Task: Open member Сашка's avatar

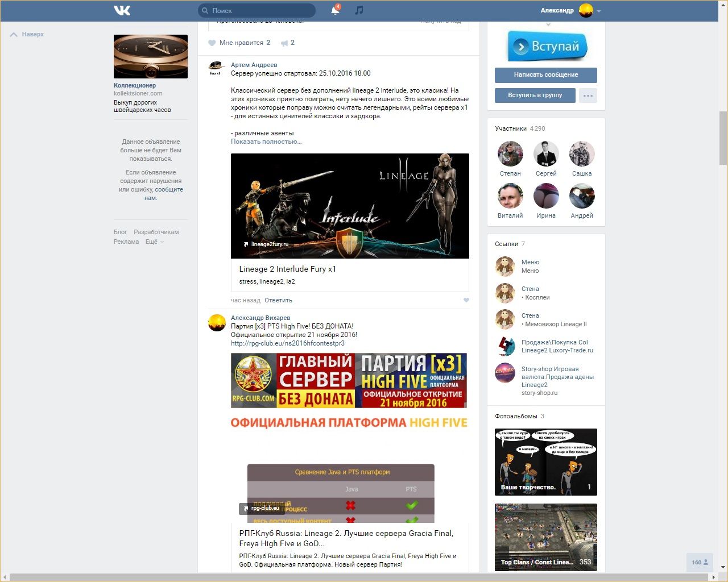Action: [582, 153]
